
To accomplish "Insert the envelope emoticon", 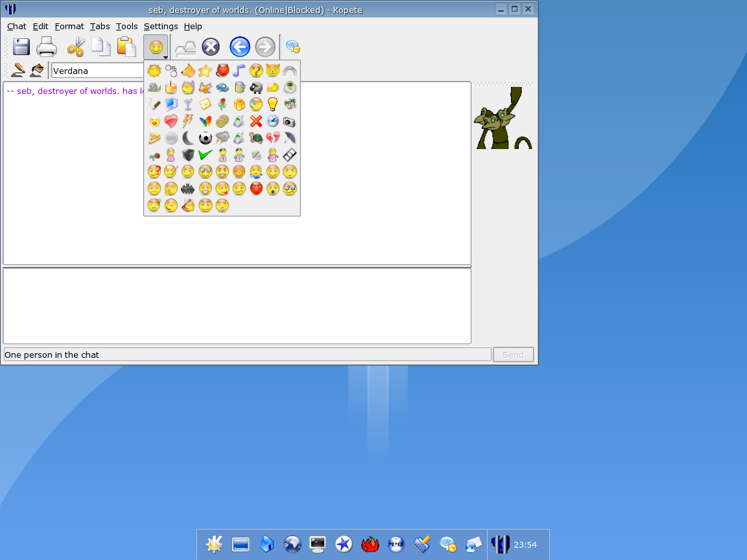I will pos(205,104).
